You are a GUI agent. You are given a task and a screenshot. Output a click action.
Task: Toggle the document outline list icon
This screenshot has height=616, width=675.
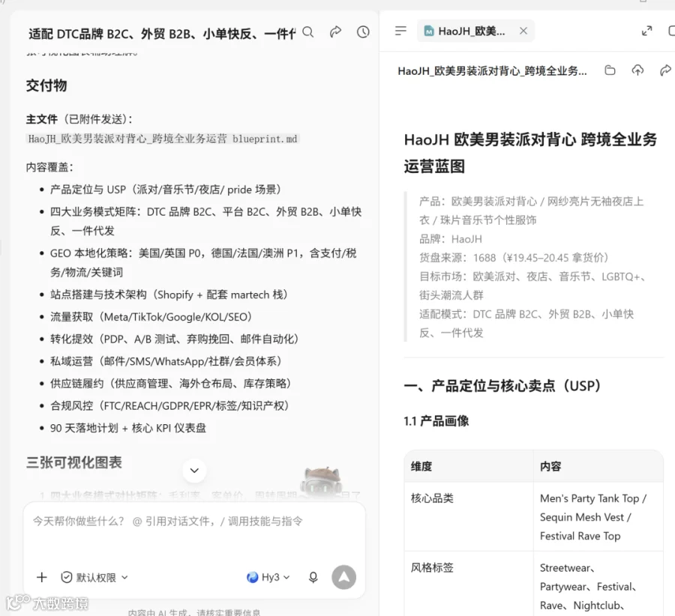(x=400, y=31)
